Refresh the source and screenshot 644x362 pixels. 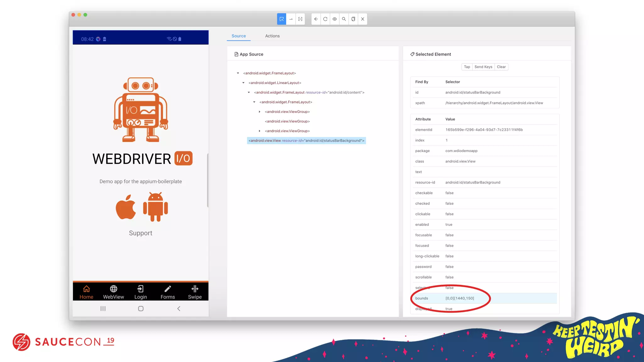click(325, 19)
